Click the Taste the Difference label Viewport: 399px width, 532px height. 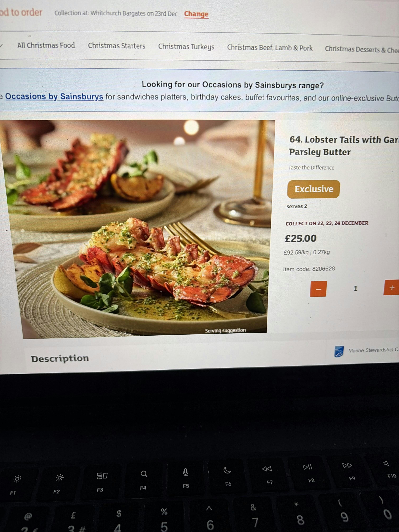click(x=312, y=168)
